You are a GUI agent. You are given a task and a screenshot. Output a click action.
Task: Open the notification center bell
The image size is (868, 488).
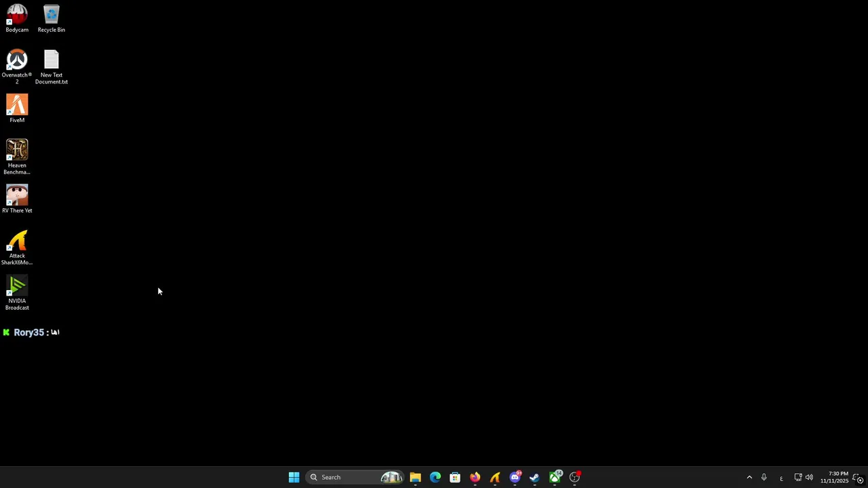pos(859,477)
